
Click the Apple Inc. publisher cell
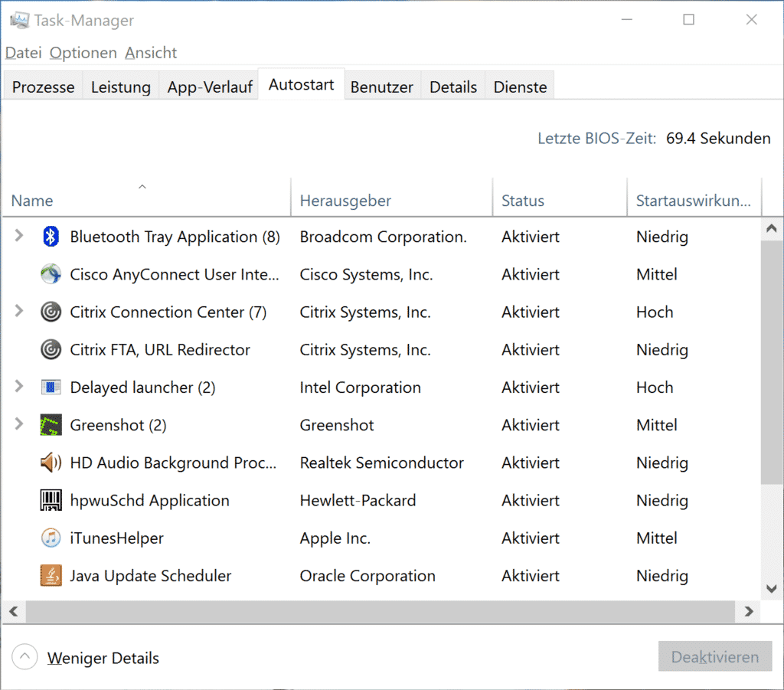click(x=335, y=538)
